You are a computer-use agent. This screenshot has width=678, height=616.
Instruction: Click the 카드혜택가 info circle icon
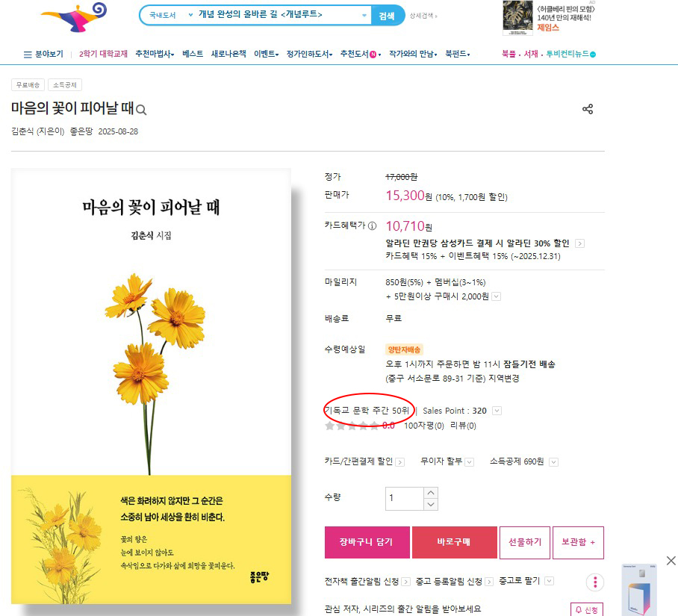coord(373,225)
